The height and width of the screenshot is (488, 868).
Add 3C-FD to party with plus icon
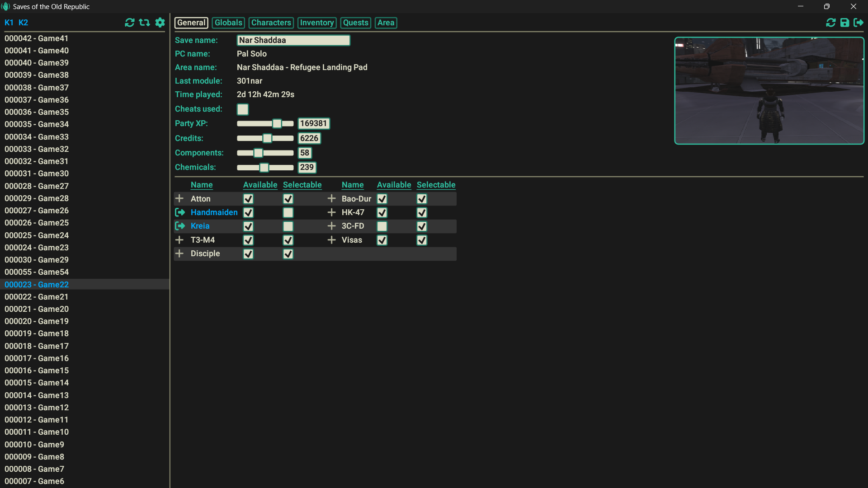pyautogui.click(x=331, y=226)
